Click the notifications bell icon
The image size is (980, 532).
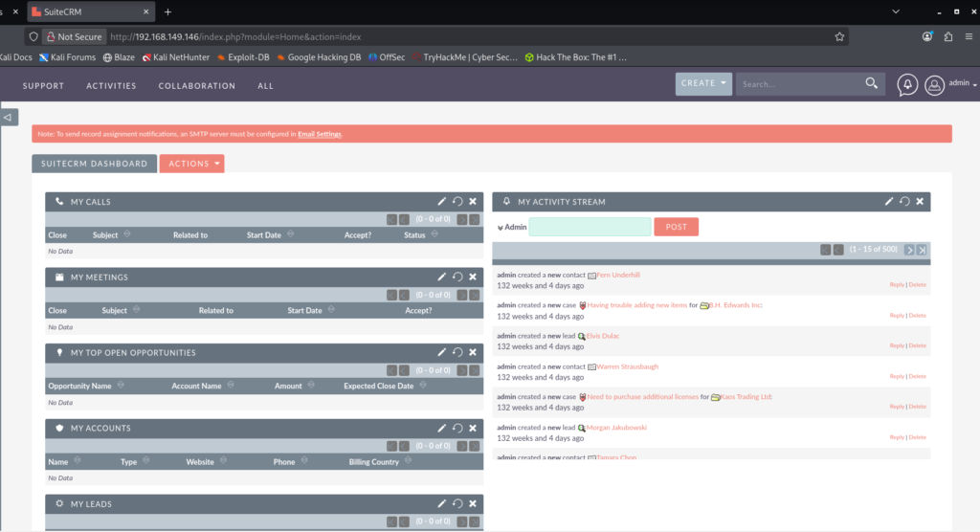(x=906, y=85)
